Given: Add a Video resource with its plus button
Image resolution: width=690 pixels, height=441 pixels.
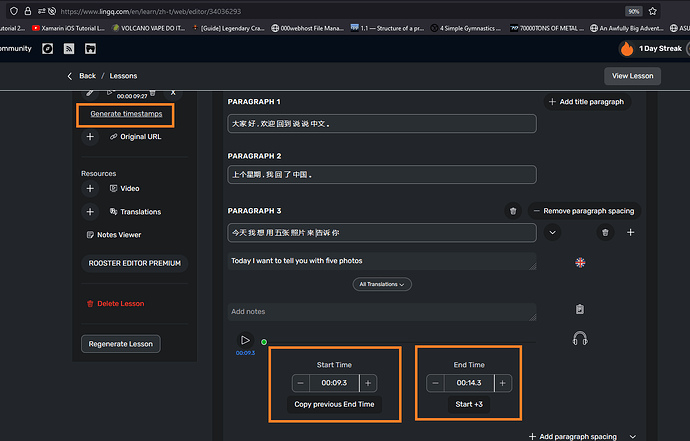Looking at the screenshot, I should click(x=90, y=188).
